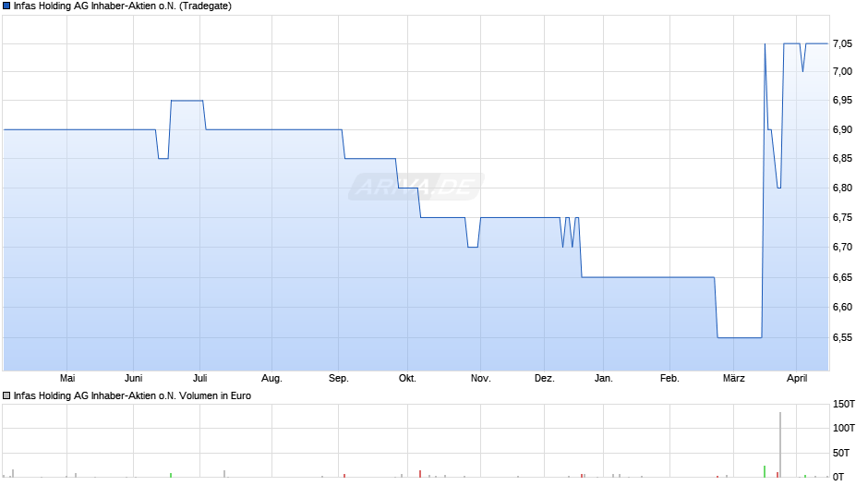Screen dimensions: 868x486
Task: Select the Okt. label on the time axis
Action: [407, 378]
